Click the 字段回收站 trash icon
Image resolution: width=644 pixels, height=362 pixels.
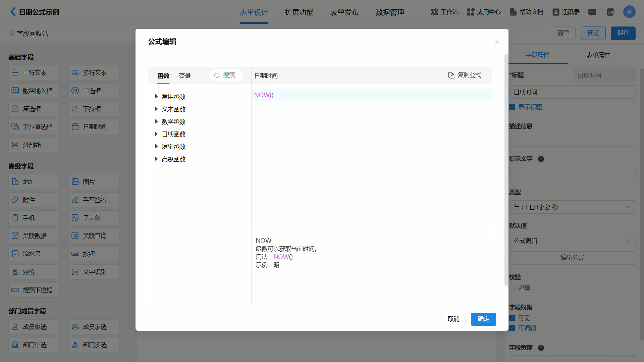[12, 34]
